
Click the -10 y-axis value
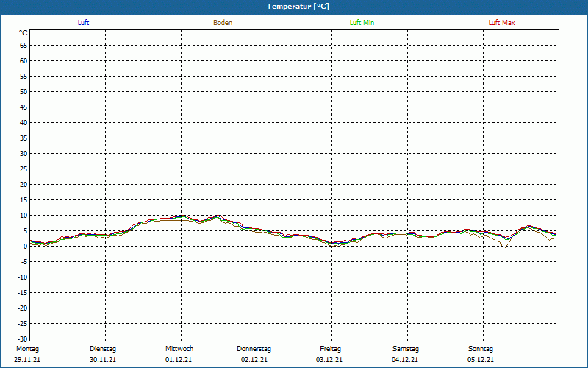coord(23,277)
